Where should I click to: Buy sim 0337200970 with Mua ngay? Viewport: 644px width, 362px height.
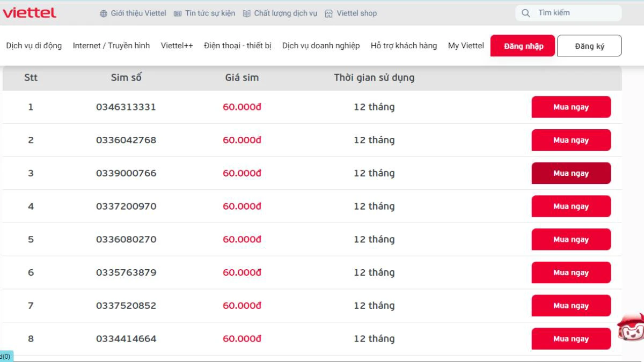[x=571, y=206]
